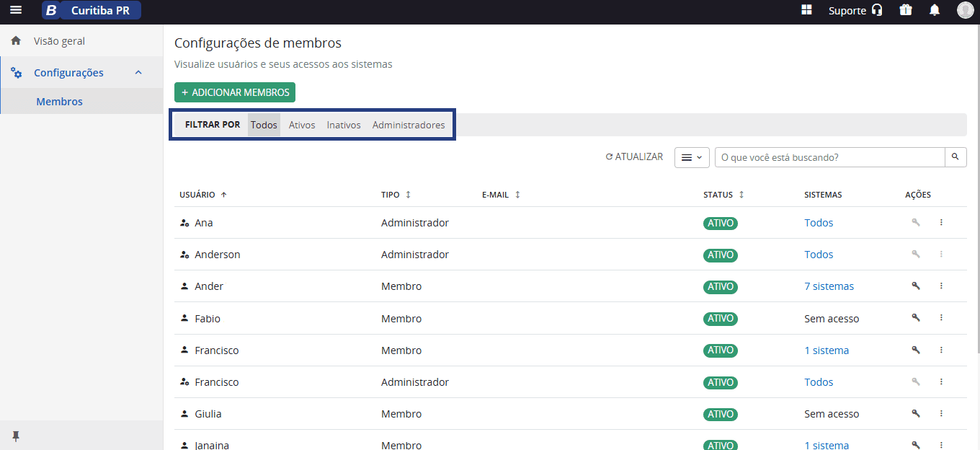The width and height of the screenshot is (980, 450).
Task: Filter members by Ativos
Action: click(302, 125)
